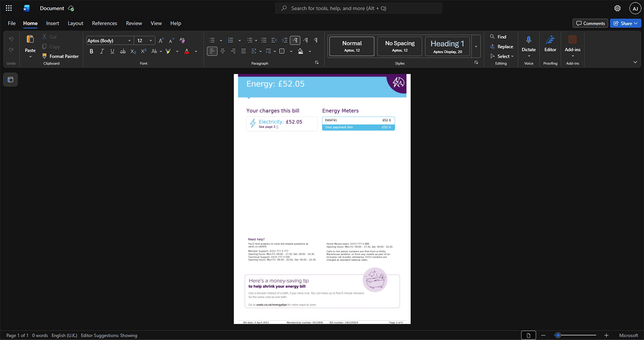The width and height of the screenshot is (644, 340).
Task: Click the Format Painter tool
Action: pyautogui.click(x=60, y=56)
